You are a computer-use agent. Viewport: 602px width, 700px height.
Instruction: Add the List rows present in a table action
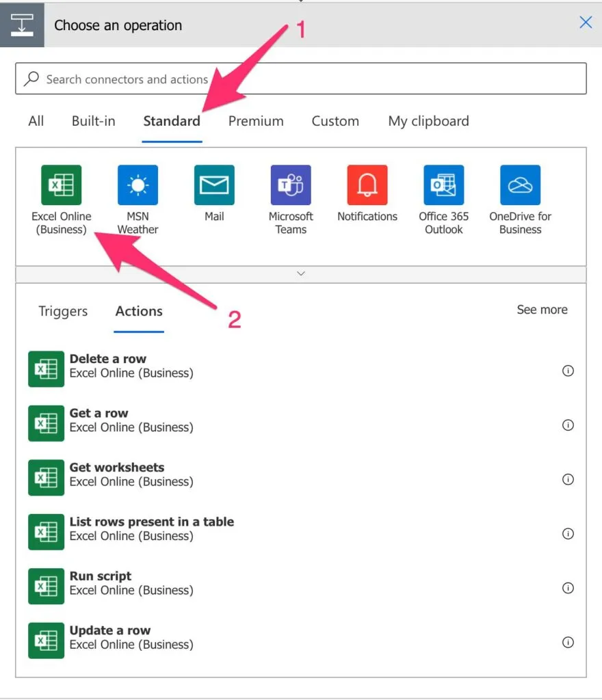[x=151, y=528]
